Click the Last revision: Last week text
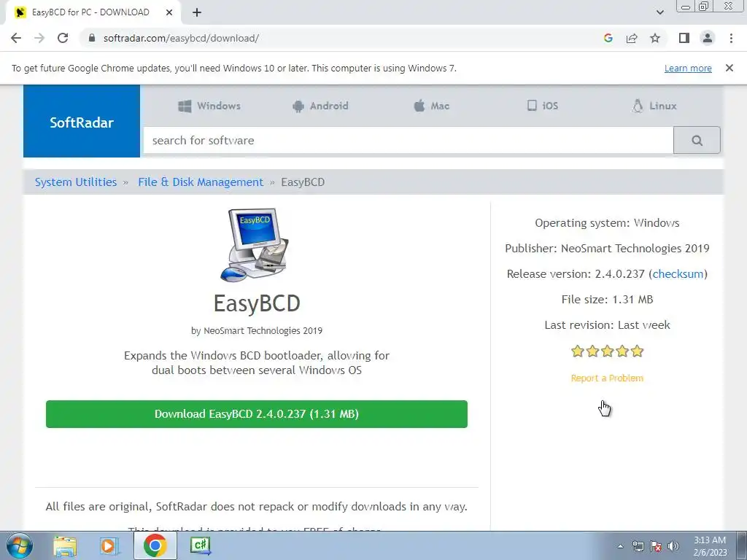 click(607, 325)
